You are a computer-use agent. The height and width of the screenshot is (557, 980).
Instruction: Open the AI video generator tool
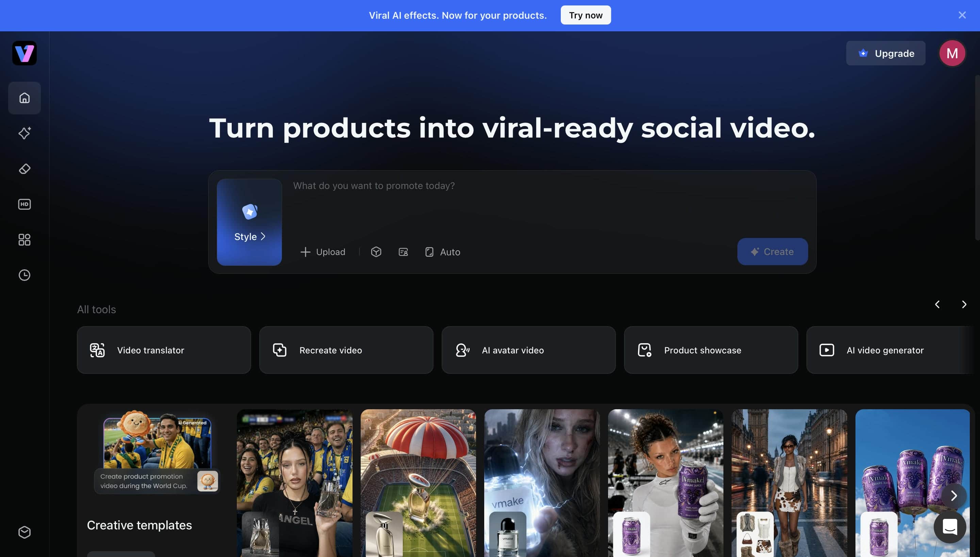coord(891,350)
